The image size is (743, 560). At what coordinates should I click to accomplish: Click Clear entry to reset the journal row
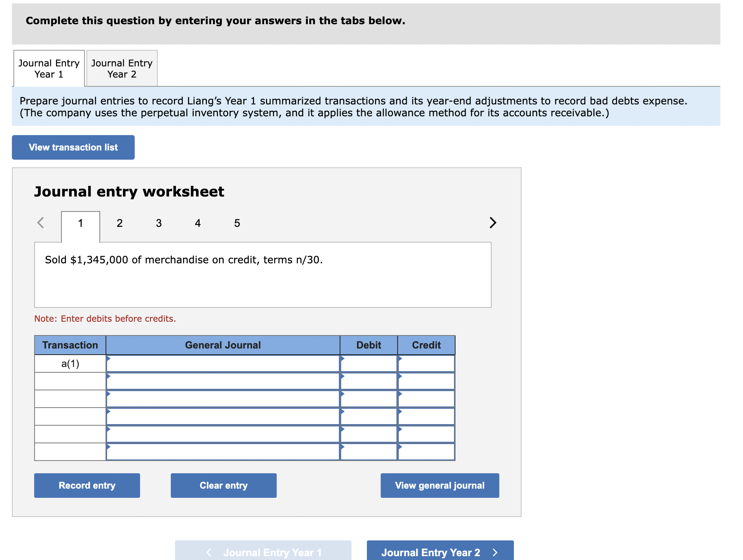[x=223, y=485]
